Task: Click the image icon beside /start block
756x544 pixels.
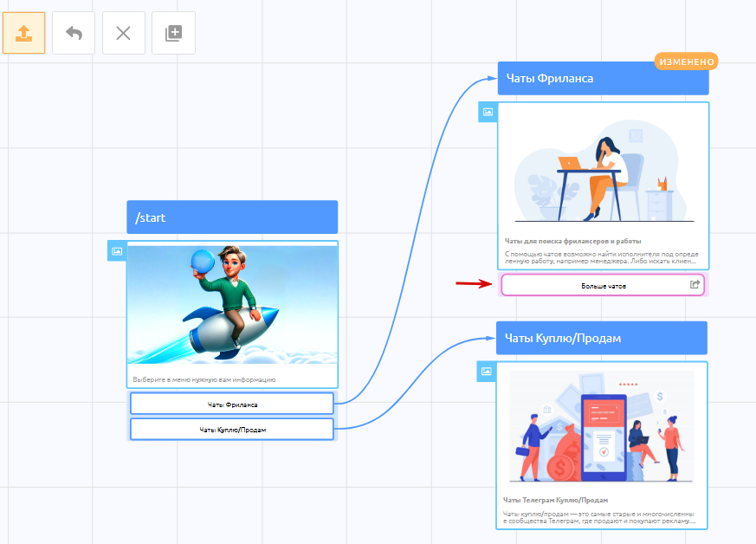Action: click(x=117, y=251)
